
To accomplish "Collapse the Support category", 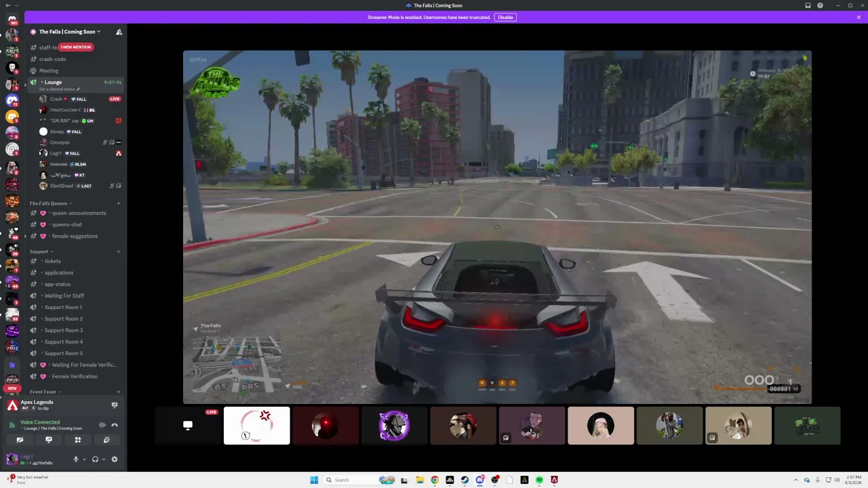I will [41, 251].
